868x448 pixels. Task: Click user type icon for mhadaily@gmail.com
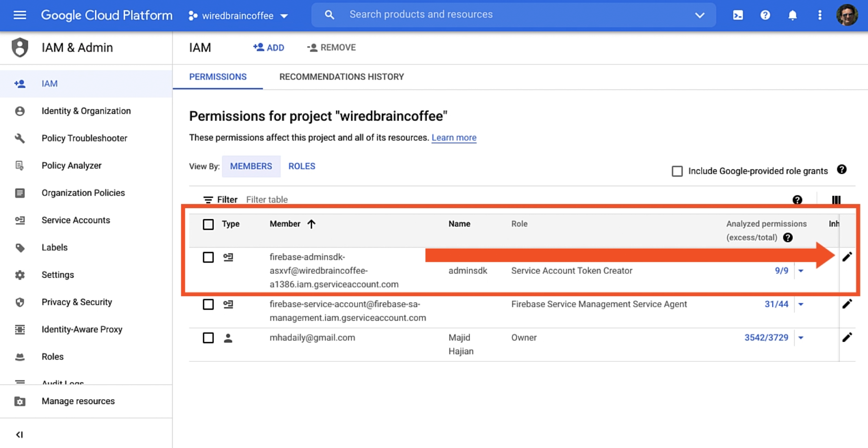pyautogui.click(x=228, y=338)
